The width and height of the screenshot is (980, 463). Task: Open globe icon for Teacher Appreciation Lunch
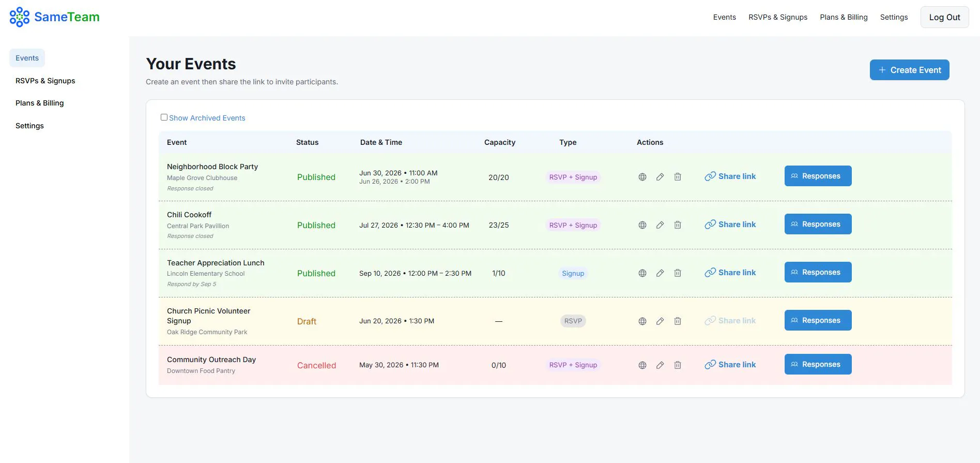point(642,273)
